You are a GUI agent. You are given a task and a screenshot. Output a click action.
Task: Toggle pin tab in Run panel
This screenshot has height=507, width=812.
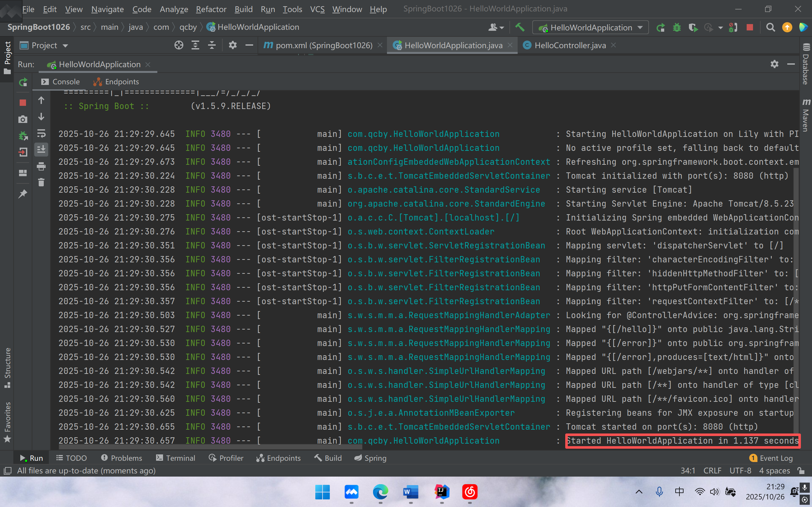click(23, 194)
